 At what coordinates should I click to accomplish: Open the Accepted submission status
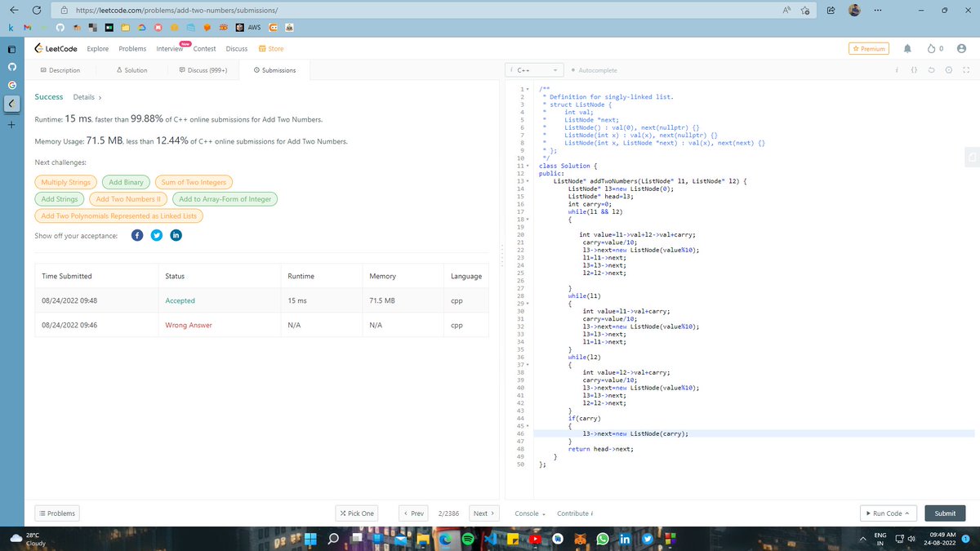180,300
